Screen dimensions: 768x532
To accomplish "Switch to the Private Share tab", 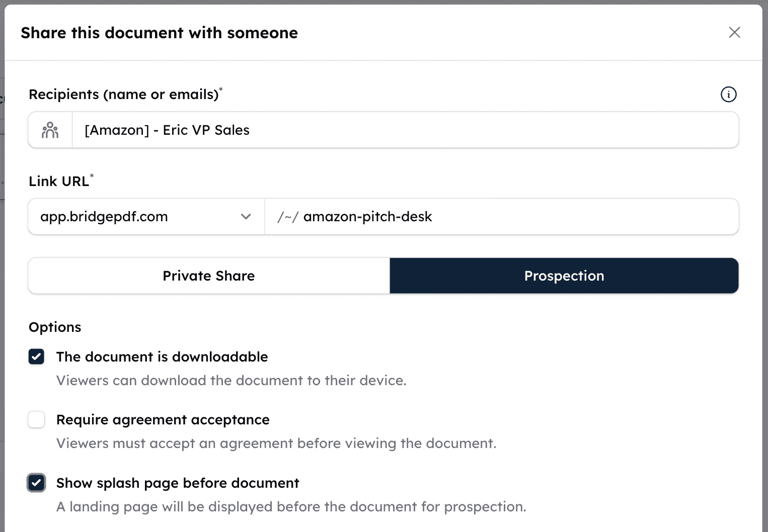I will pos(208,276).
